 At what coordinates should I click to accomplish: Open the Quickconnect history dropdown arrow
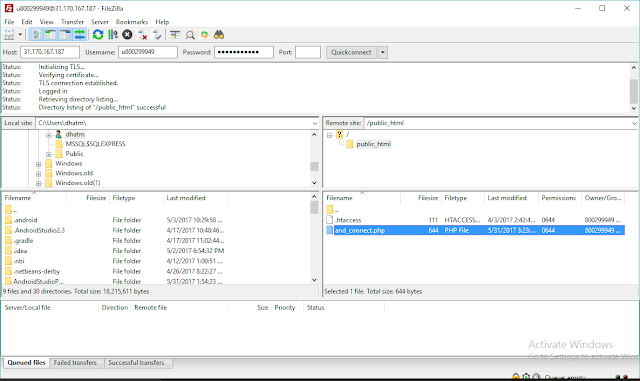(383, 52)
